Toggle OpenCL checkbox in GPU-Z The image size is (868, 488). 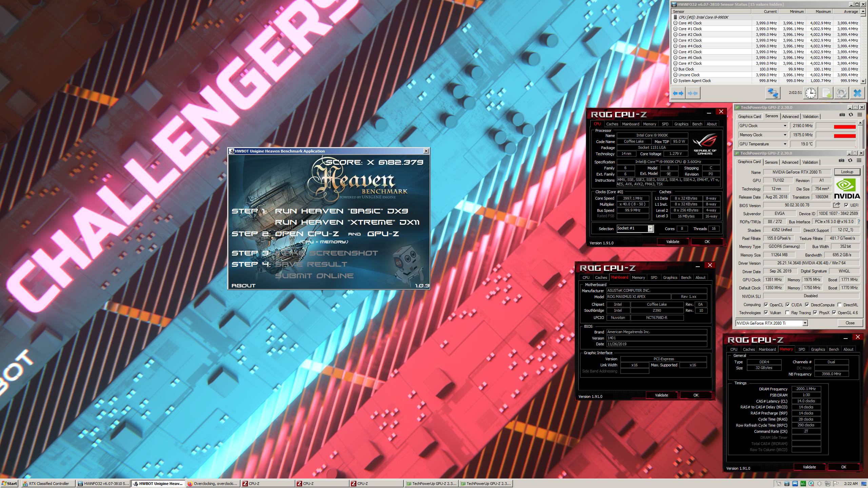(x=766, y=305)
